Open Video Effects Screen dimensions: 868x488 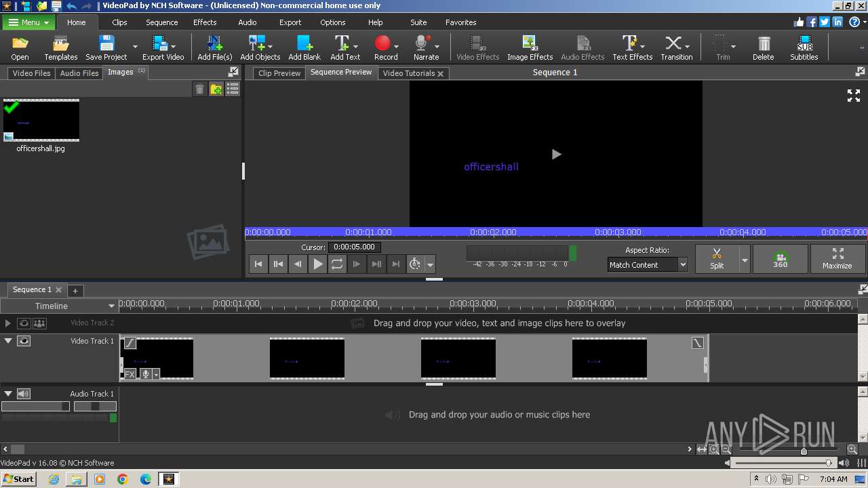[x=477, y=48]
